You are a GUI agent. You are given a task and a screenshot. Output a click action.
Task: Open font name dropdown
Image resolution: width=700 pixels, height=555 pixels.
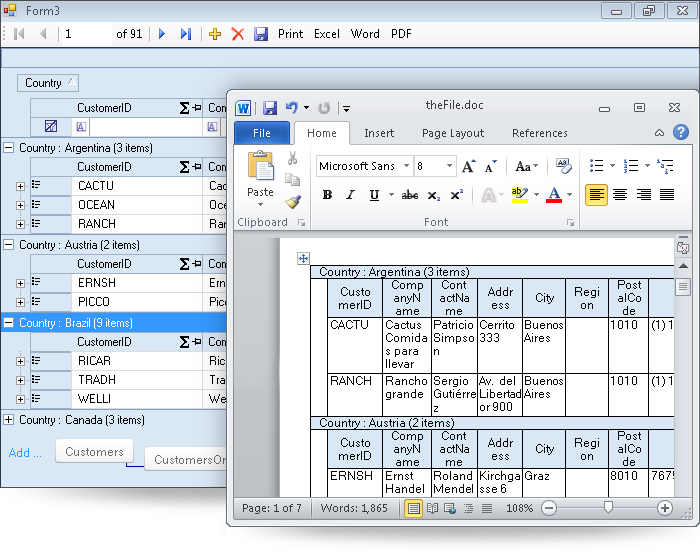click(x=406, y=166)
